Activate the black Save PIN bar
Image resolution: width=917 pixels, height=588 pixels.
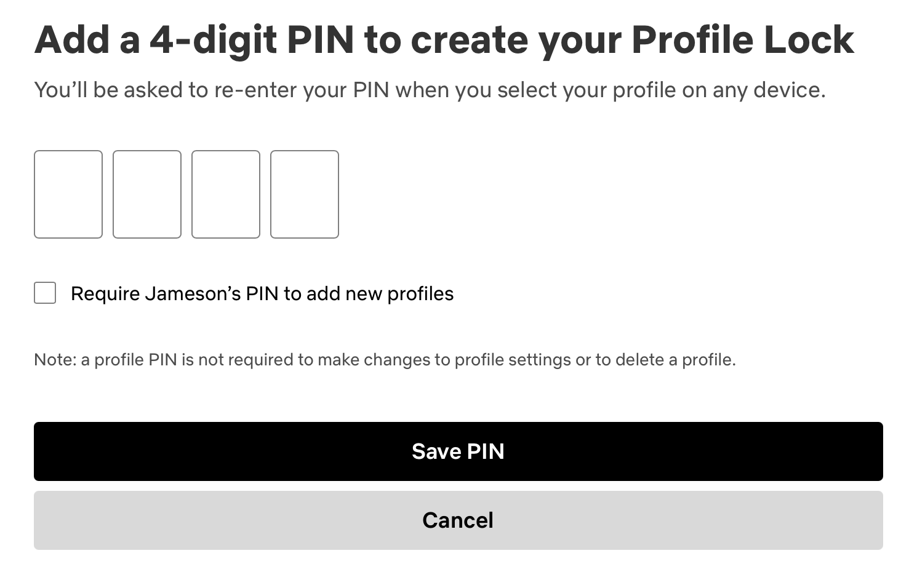pos(458,451)
